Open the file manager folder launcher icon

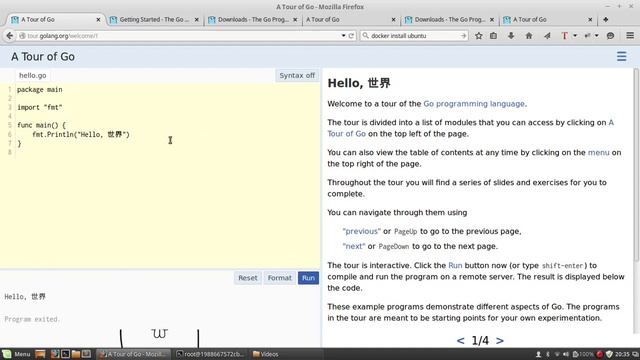click(76, 354)
